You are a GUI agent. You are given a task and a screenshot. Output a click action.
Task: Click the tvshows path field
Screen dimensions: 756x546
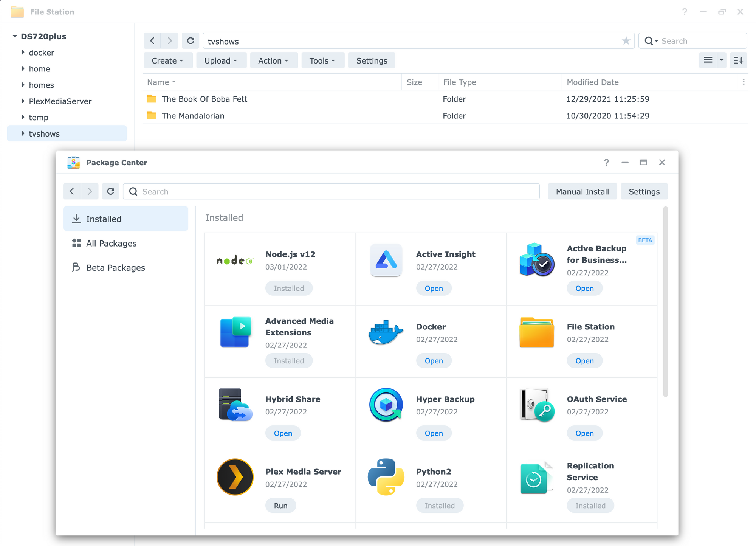coord(418,41)
